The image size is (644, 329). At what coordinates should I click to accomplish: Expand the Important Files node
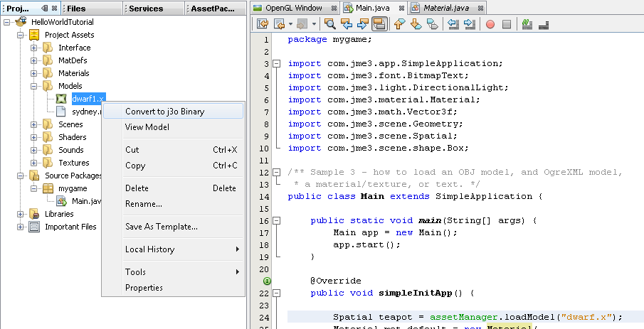point(20,227)
